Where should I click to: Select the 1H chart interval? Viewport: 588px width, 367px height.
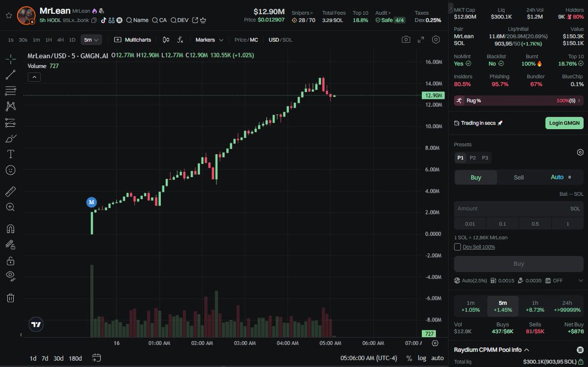click(x=49, y=40)
